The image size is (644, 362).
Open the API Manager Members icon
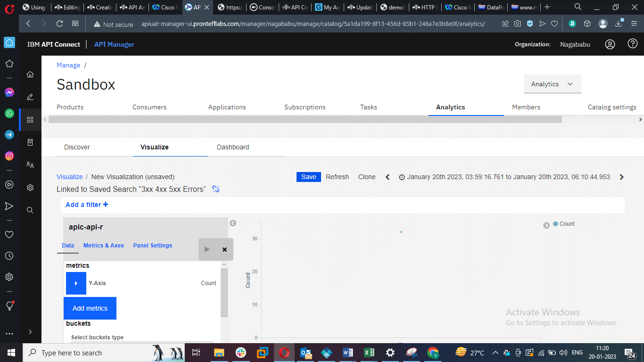[30, 165]
